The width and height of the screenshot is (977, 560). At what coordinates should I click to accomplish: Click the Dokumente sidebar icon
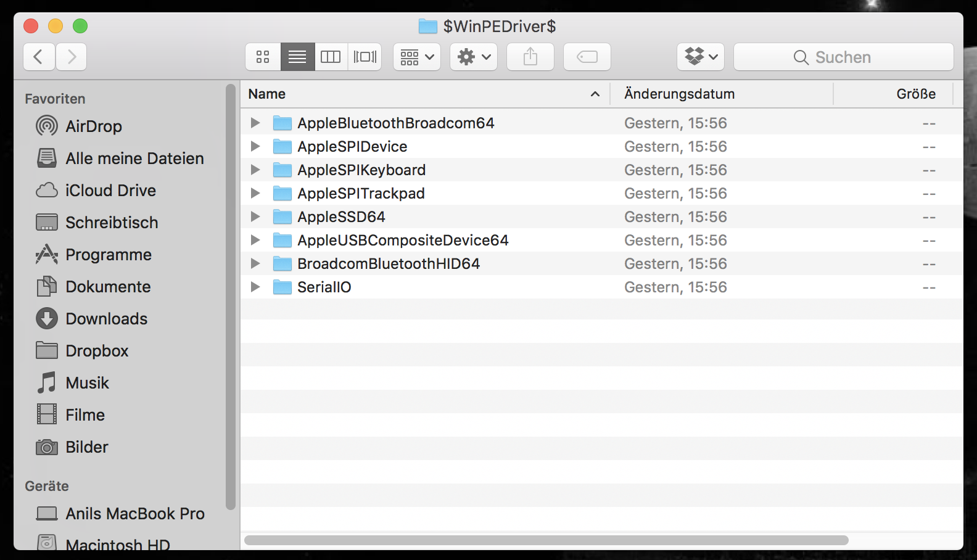tap(47, 286)
